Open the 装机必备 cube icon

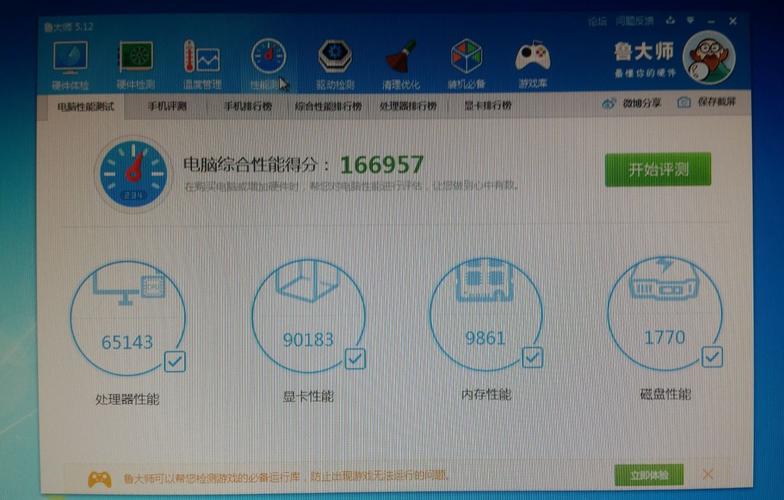[x=466, y=56]
